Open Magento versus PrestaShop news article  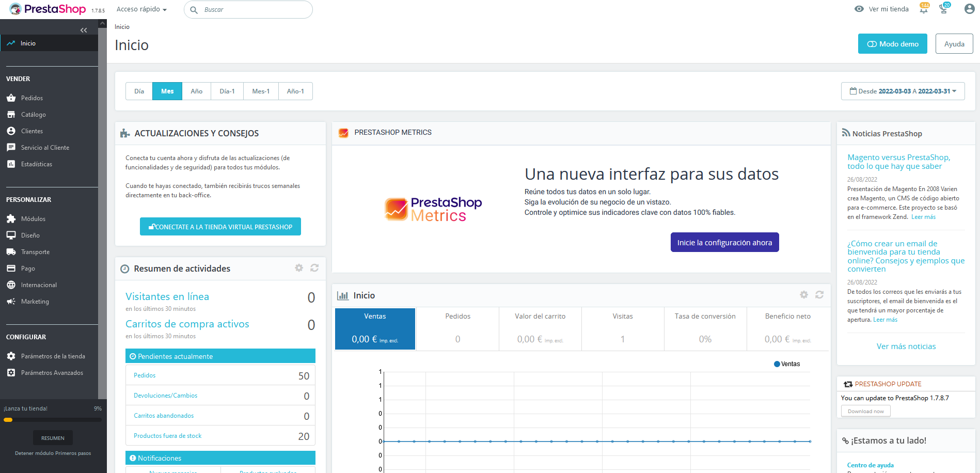898,162
